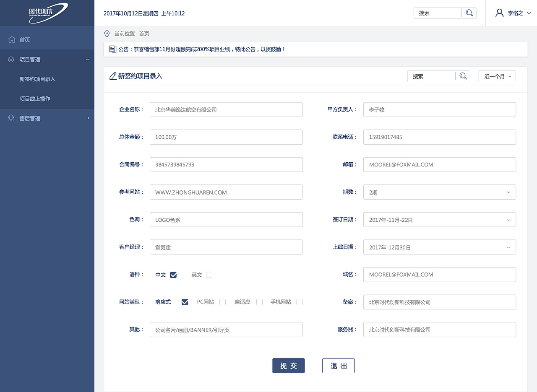Screen dimensions: 537x392
Task: Click the 客户经理 input field
Action: click(226, 247)
